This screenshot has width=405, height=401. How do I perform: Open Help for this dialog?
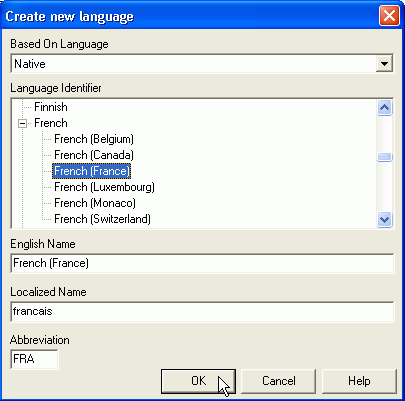[x=359, y=381]
